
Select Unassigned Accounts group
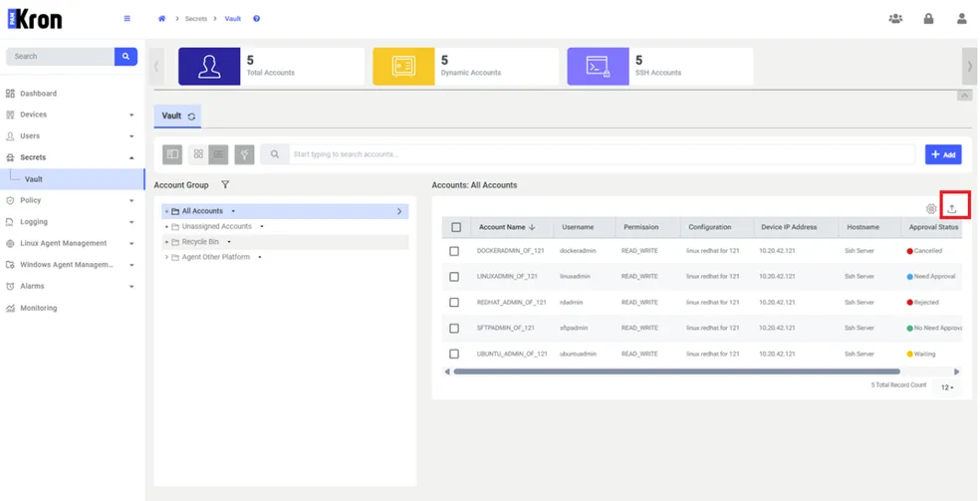(216, 226)
